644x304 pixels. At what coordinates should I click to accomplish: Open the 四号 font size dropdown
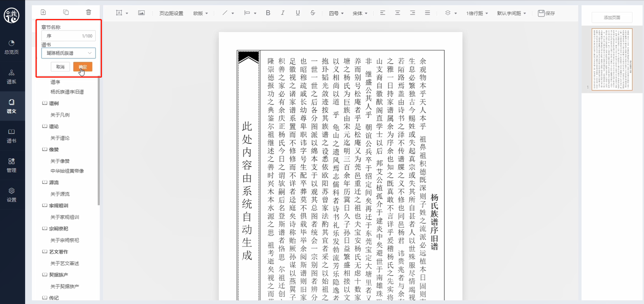coord(336,13)
